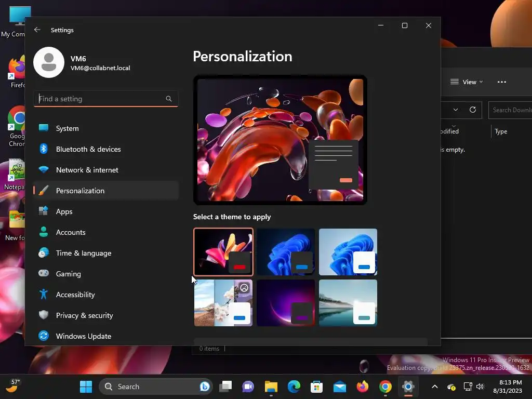This screenshot has height=399, width=532.
Task: Open the Windows Start menu
Action: coord(86,387)
